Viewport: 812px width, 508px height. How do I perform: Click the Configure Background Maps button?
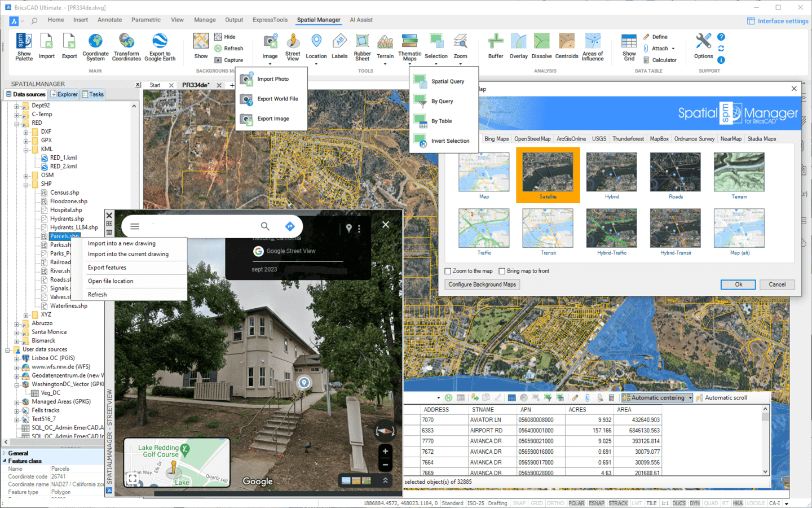tap(482, 284)
